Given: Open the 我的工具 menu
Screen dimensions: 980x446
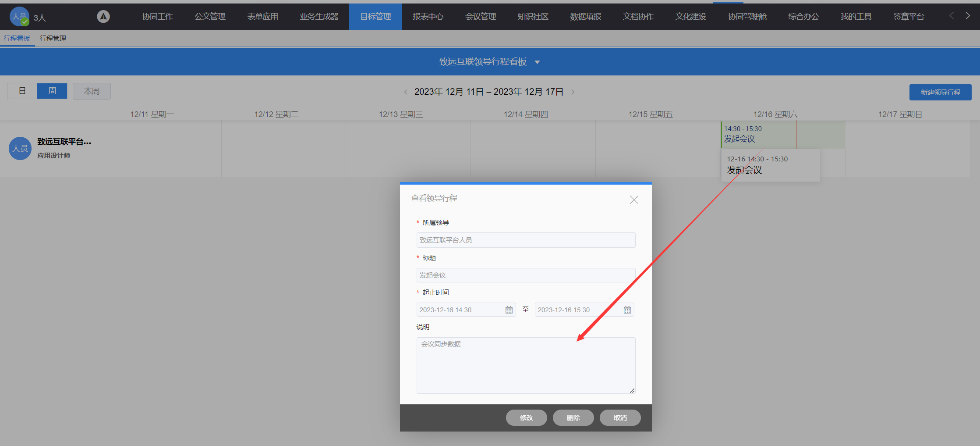Looking at the screenshot, I should point(856,17).
